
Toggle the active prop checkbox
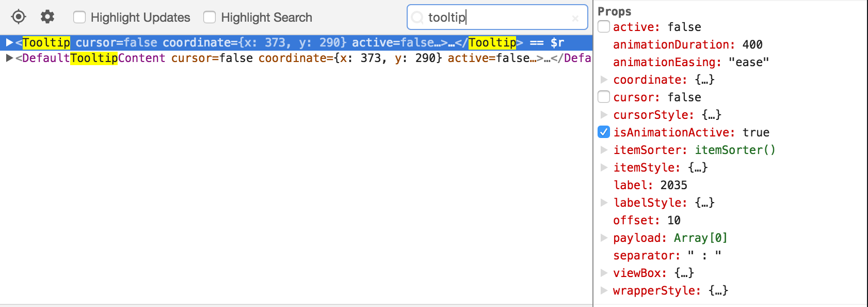(604, 26)
